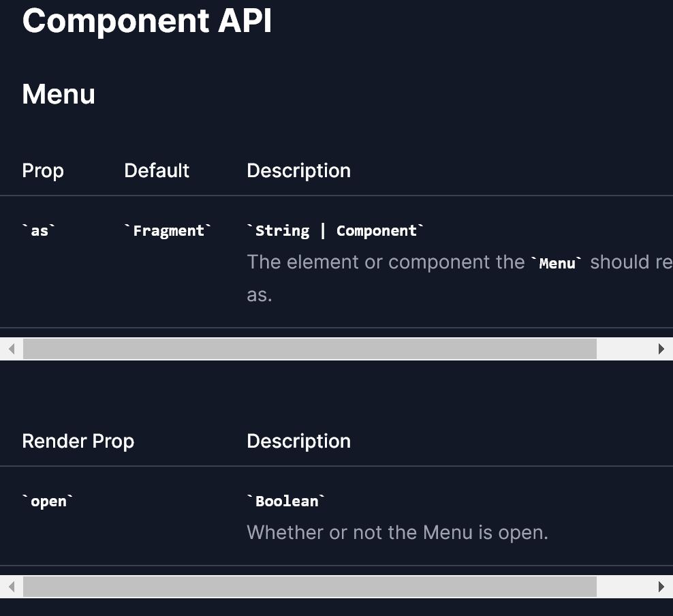Click the left arrow on the upper scrollbar
The width and height of the screenshot is (673, 616).
(x=12, y=348)
